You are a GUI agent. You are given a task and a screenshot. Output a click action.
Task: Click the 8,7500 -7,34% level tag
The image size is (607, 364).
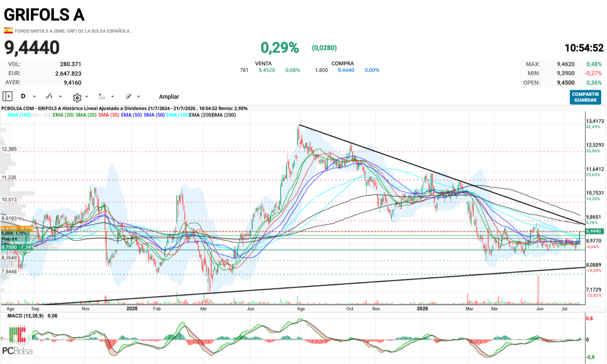pyautogui.click(x=17, y=247)
